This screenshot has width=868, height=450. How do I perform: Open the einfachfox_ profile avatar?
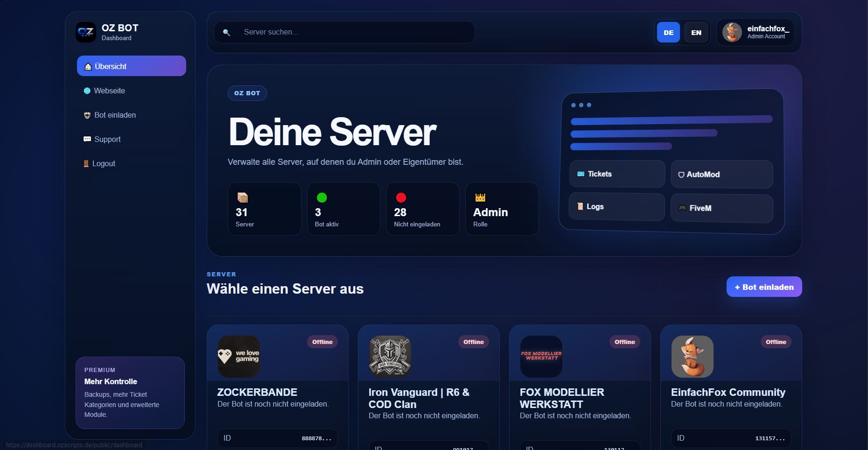tap(732, 32)
